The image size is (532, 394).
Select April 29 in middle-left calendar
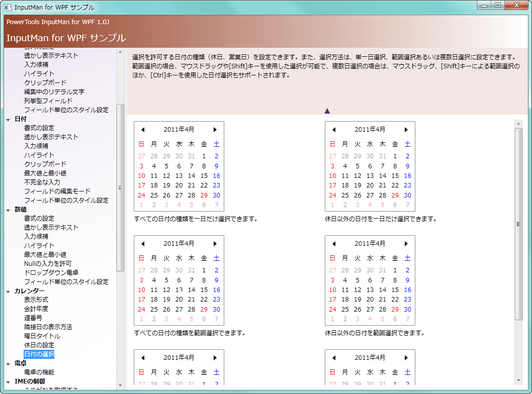[204, 310]
